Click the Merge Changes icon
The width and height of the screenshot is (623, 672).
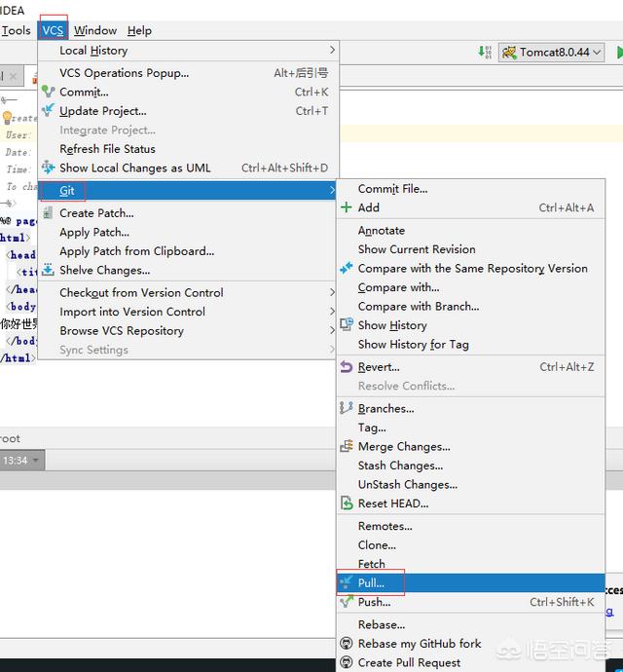347,447
